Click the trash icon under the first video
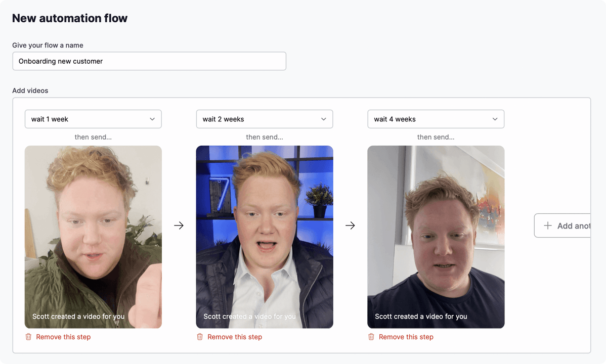606x364 pixels. coord(28,337)
